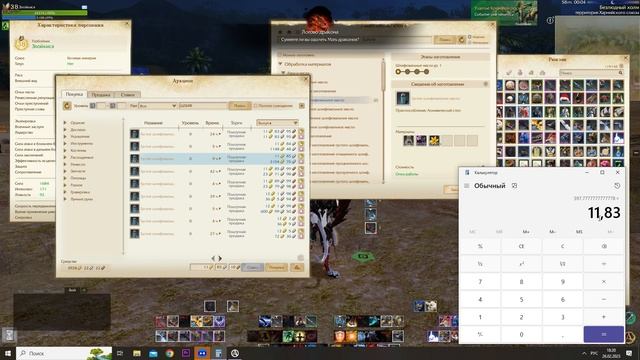
Task: Click calculator backspace key
Action: 604,246
